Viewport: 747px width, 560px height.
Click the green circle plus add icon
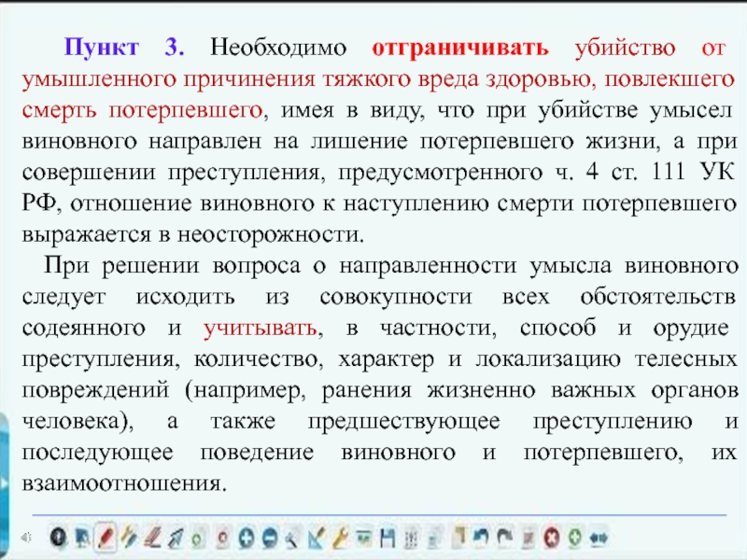(575, 538)
